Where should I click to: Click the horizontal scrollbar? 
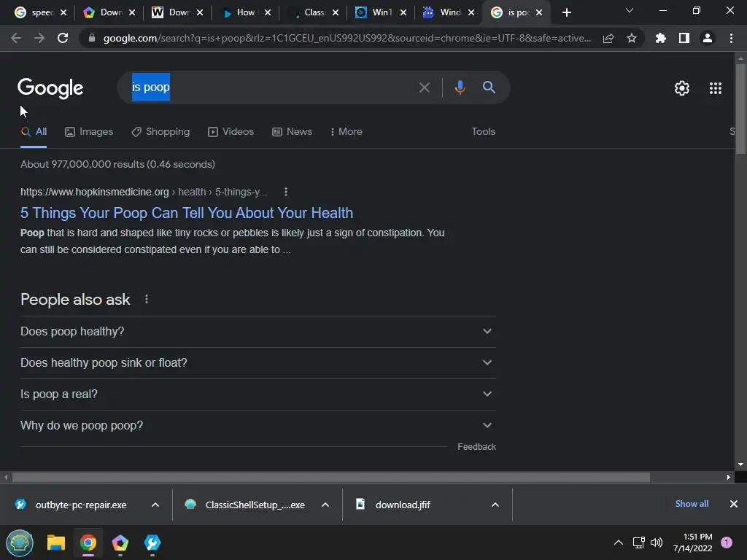331,477
